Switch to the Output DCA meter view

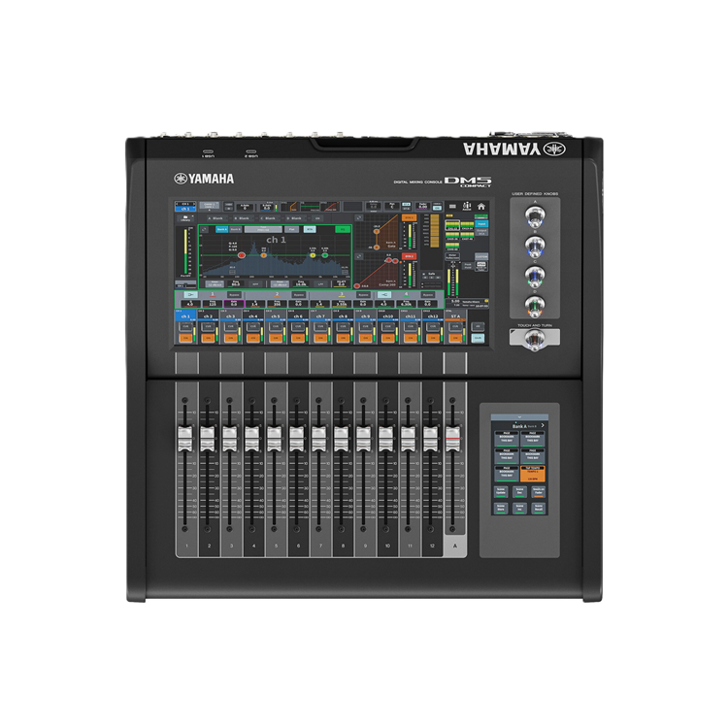[x=481, y=232]
